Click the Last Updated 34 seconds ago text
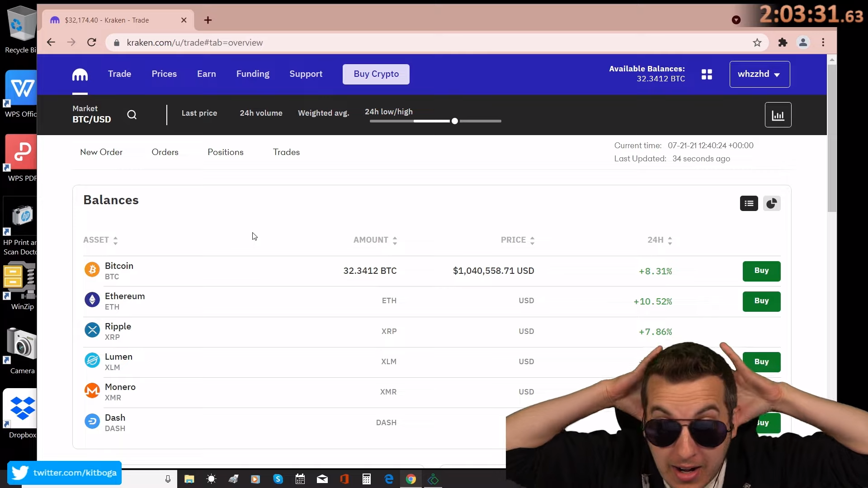 672,159
